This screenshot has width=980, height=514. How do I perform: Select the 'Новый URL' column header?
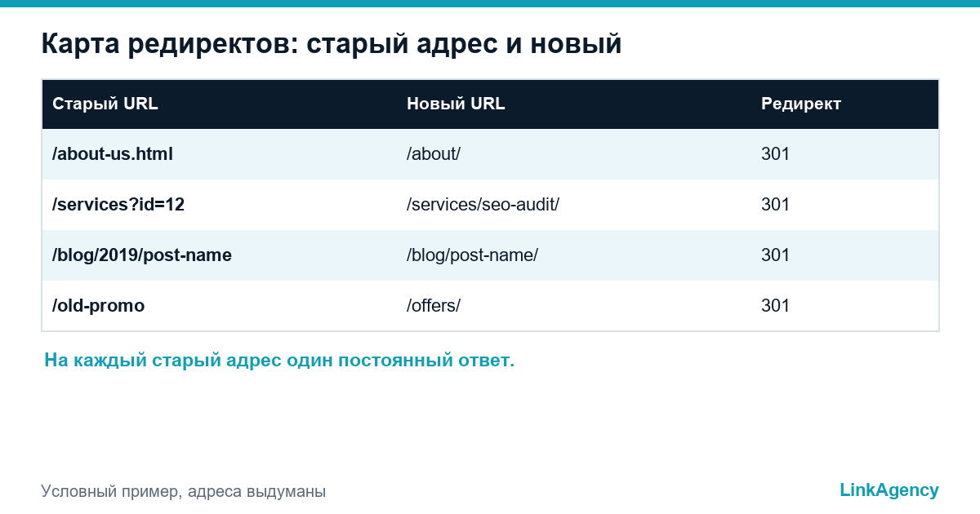click(x=456, y=104)
